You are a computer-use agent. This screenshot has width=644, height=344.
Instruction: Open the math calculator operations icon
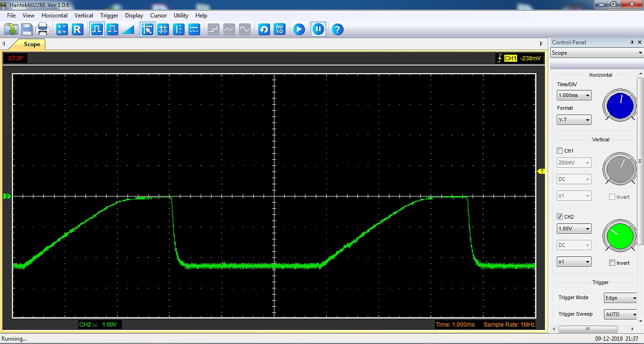pyautogui.click(x=62, y=30)
